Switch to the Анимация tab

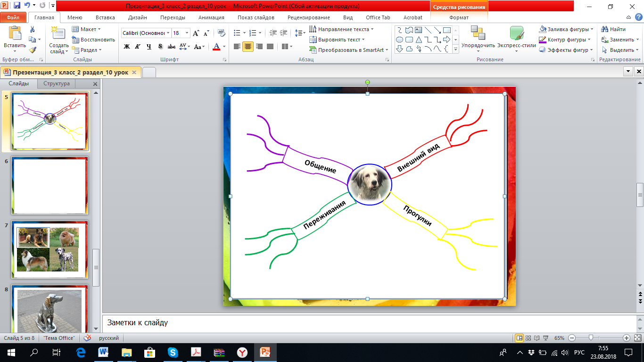coord(211,17)
